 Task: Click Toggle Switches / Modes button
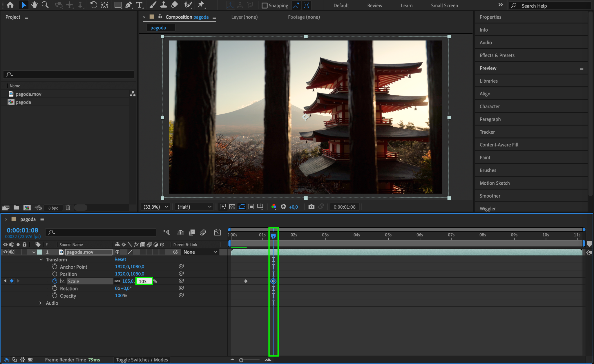point(142,360)
